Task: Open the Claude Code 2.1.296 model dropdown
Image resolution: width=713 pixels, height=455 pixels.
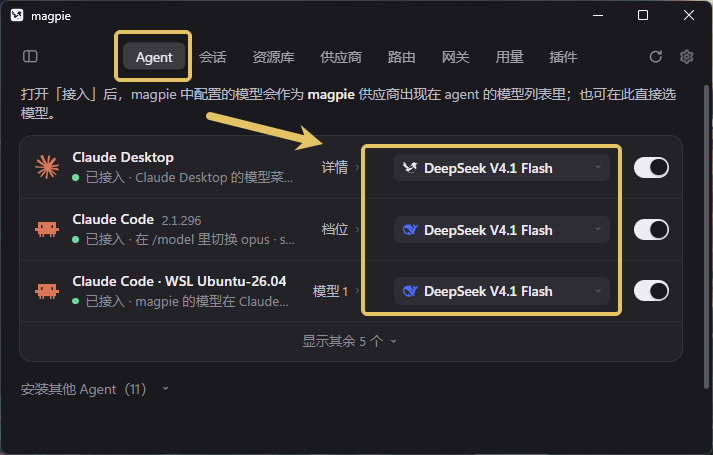Action: (x=502, y=230)
